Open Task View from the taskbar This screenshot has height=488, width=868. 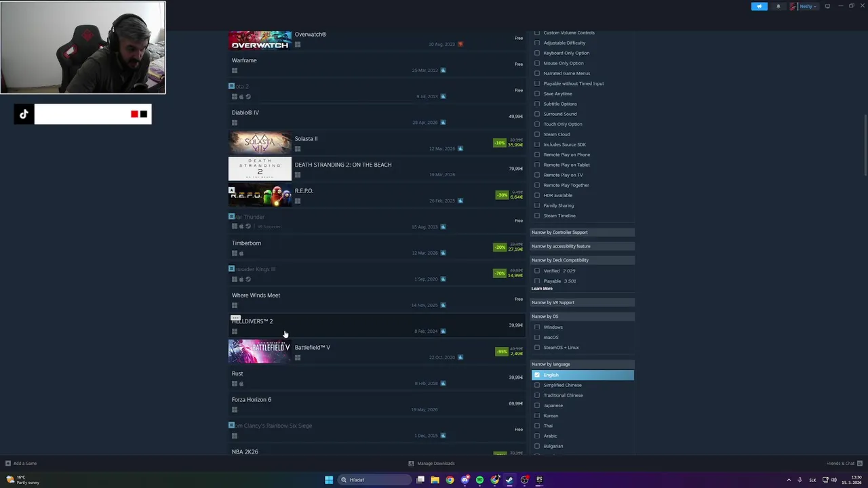[420, 480]
